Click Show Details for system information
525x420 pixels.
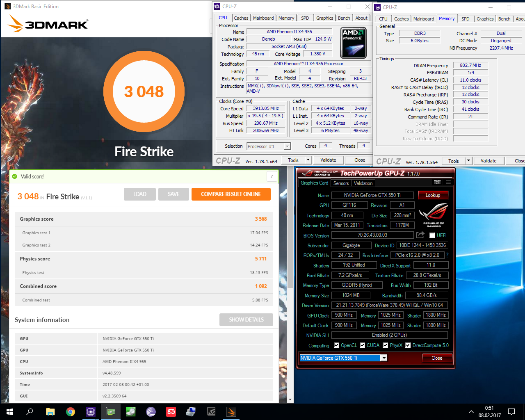[x=246, y=320]
